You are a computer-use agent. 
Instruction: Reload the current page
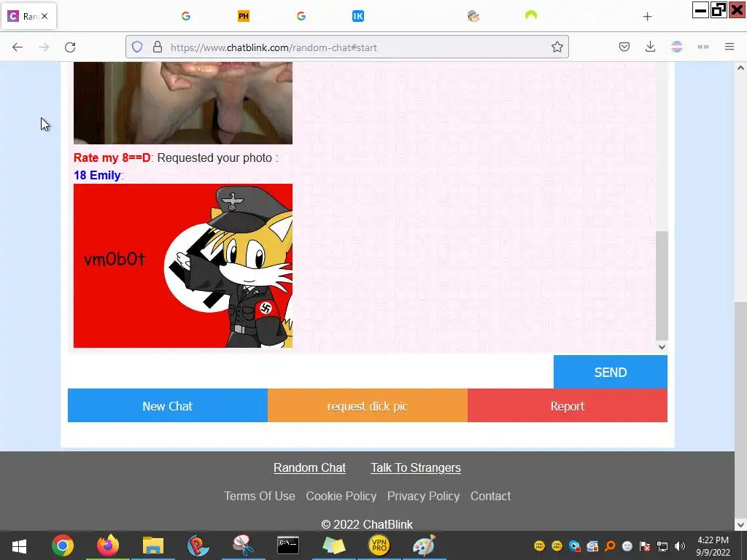pyautogui.click(x=70, y=47)
